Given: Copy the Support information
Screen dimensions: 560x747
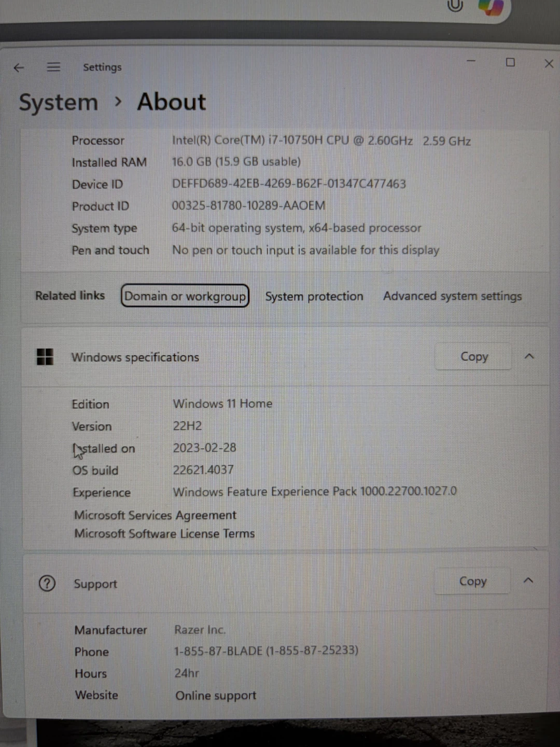Looking at the screenshot, I should pyautogui.click(x=473, y=582).
